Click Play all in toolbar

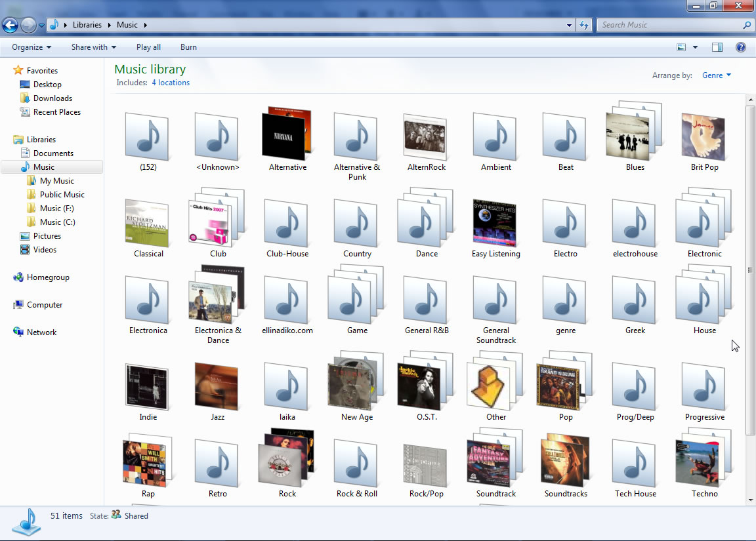coord(148,47)
